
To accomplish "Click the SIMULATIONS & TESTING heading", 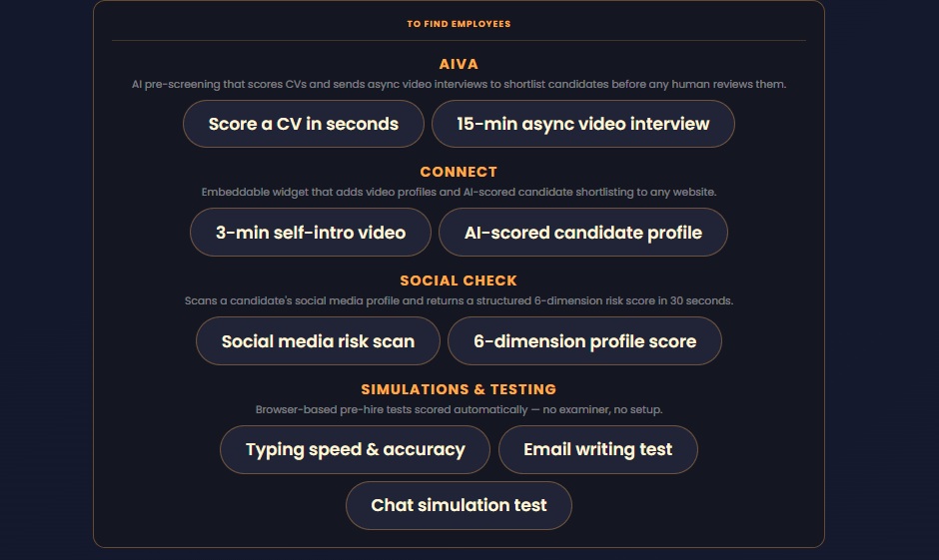I will [x=459, y=389].
